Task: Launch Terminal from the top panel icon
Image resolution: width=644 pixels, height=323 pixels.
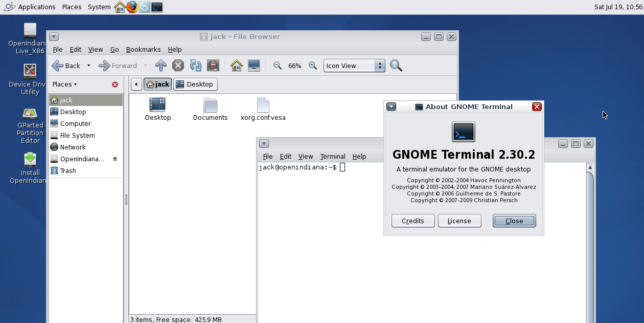Action: tap(157, 7)
